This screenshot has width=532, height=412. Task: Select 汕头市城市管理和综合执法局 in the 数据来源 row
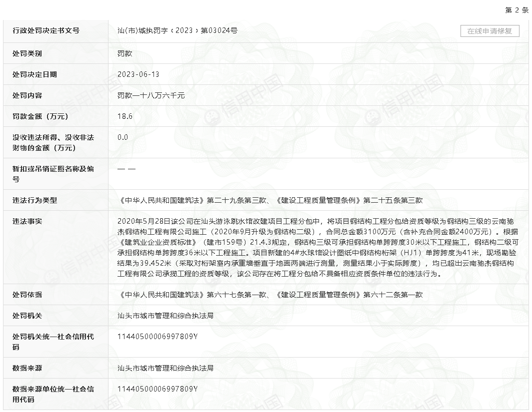165,368
